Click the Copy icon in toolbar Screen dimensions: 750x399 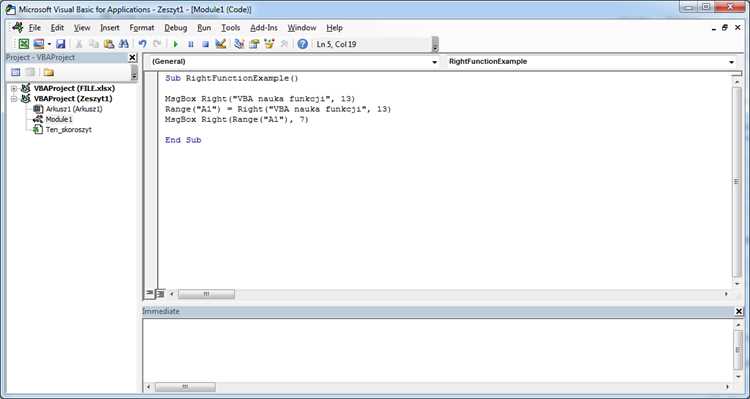click(x=94, y=44)
